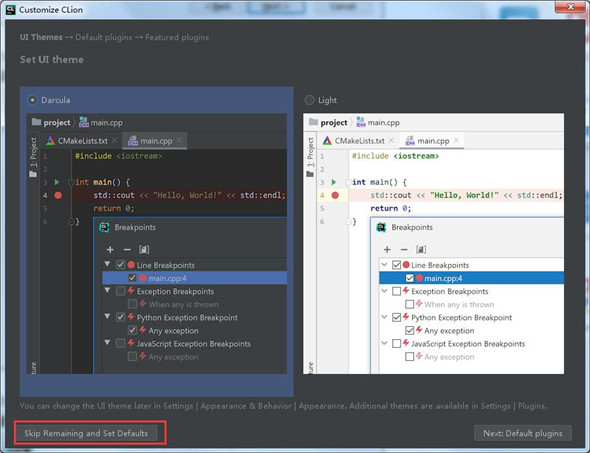Select 'Any exception' under Python in Darcula
This screenshot has width=590, height=453.
[x=173, y=331]
